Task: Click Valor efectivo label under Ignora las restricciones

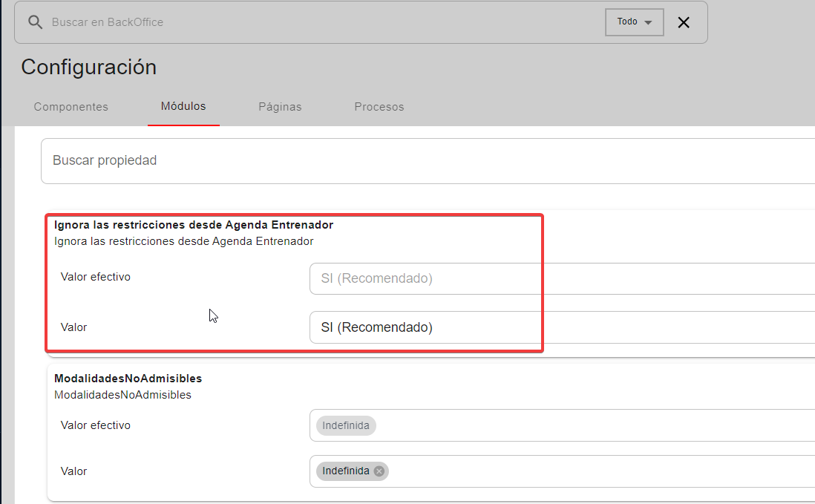Action: point(96,277)
